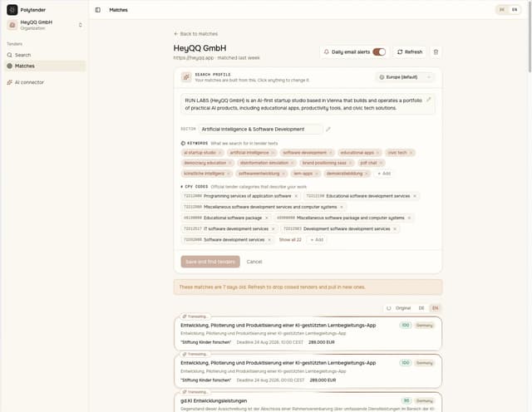532x412 pixels.
Task: Go back via Back to matches link
Action: click(x=196, y=34)
